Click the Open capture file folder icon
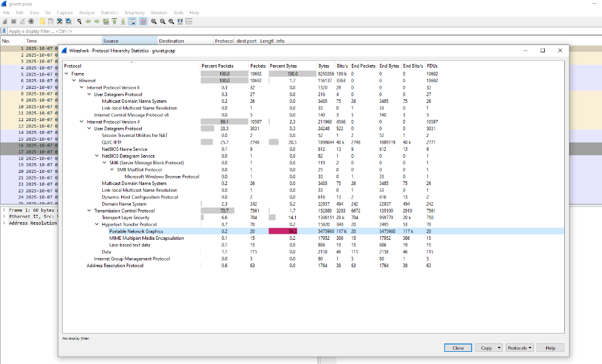Image resolution: width=602 pixels, height=364 pixels. pyautogui.click(x=43, y=21)
